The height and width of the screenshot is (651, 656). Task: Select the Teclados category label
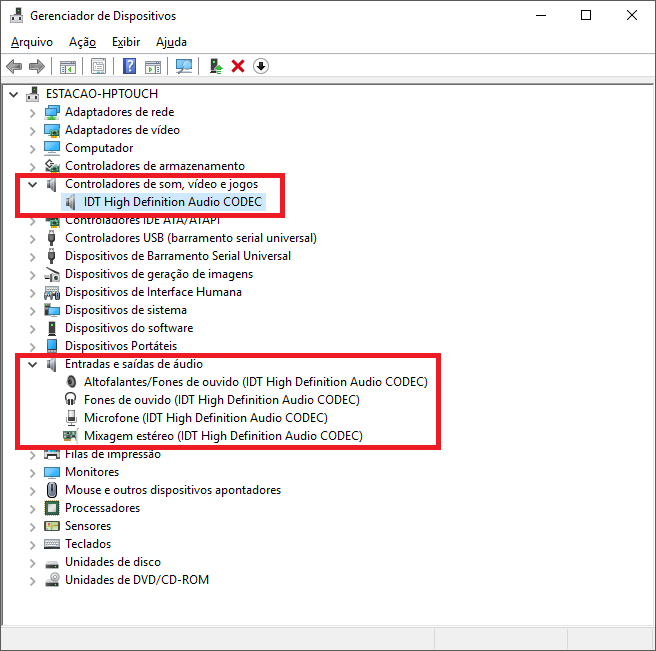88,544
